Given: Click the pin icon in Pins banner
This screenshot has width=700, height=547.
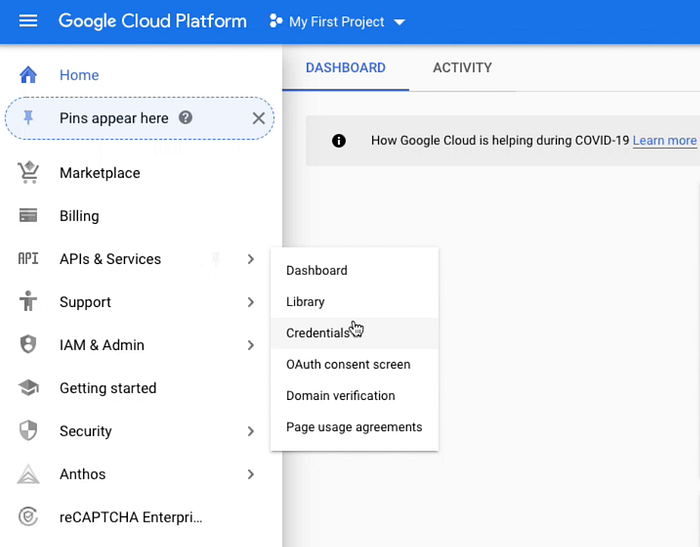Looking at the screenshot, I should pos(28,118).
